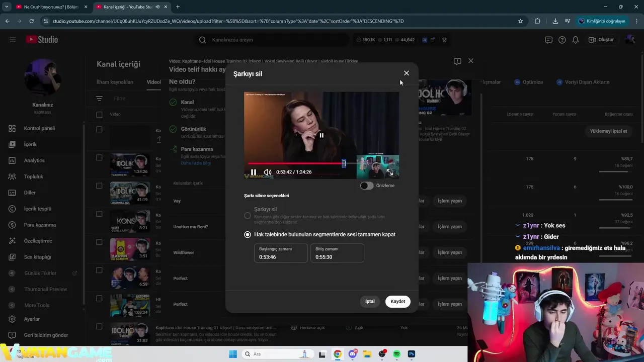This screenshot has width=644, height=362.
Task: Expand the video preview to fullscreen
Action: (x=389, y=172)
